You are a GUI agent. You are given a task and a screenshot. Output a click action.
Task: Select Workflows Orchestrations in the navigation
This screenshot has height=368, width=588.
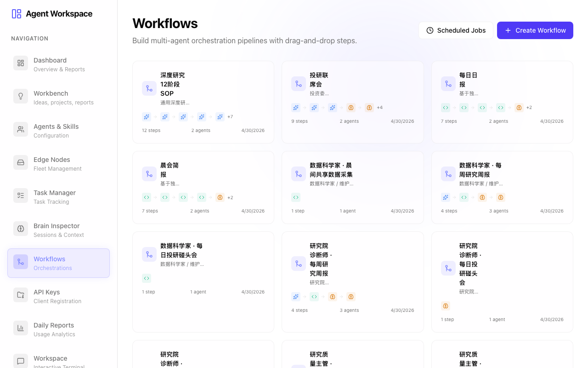point(58,263)
